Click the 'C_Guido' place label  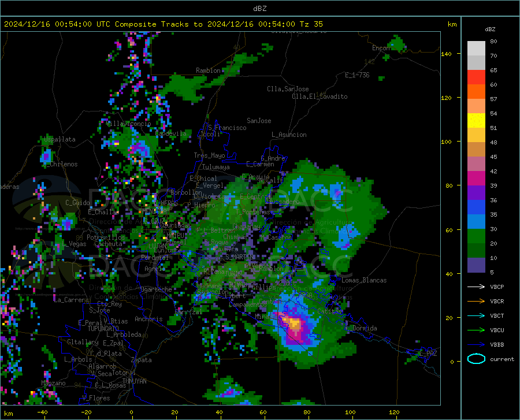point(77,203)
